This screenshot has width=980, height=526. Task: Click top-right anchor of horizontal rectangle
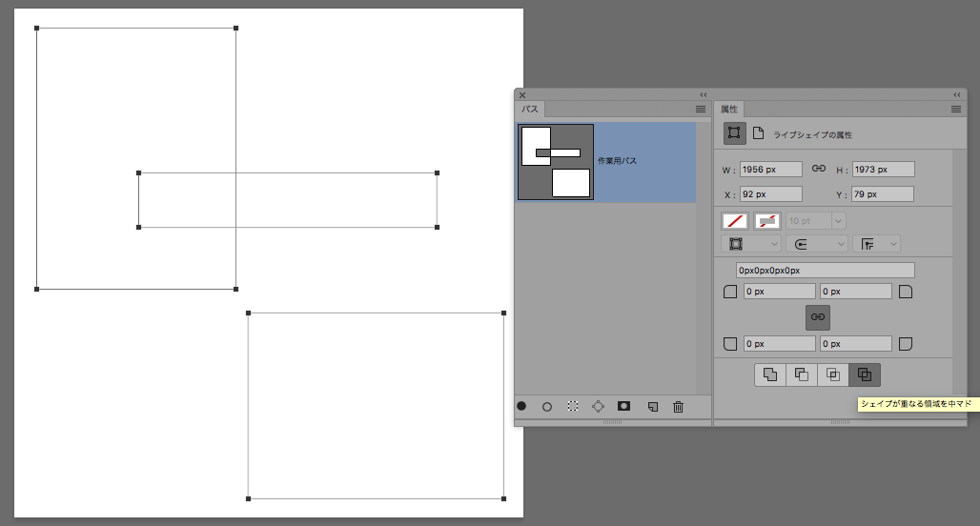click(437, 173)
